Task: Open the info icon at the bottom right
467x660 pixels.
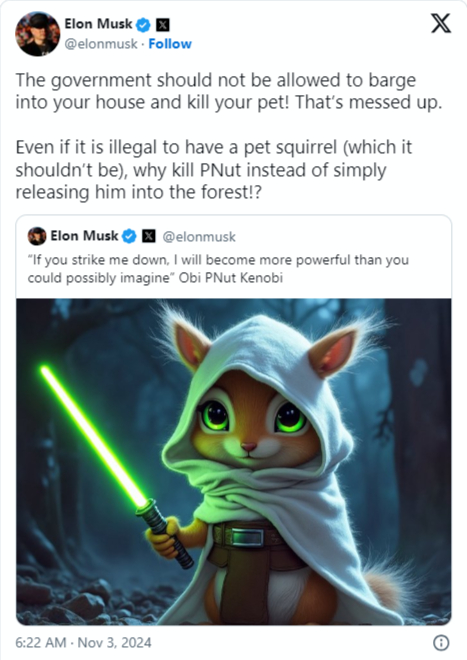Action: point(441,642)
